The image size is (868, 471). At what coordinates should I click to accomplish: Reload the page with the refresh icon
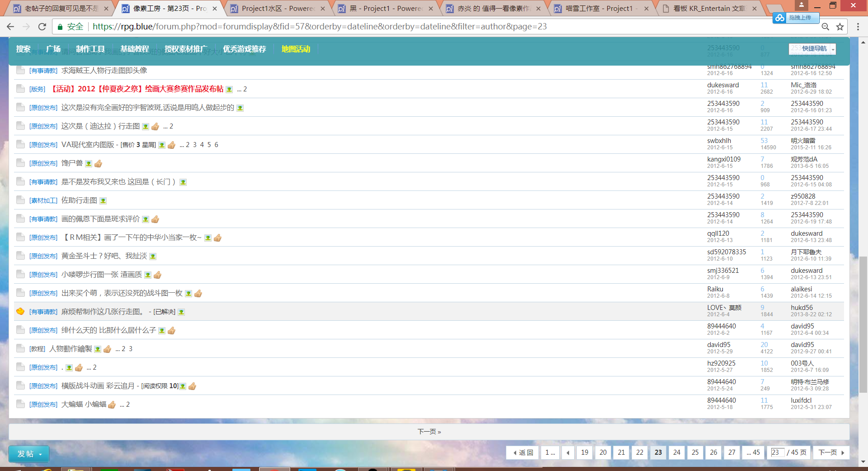[42, 27]
